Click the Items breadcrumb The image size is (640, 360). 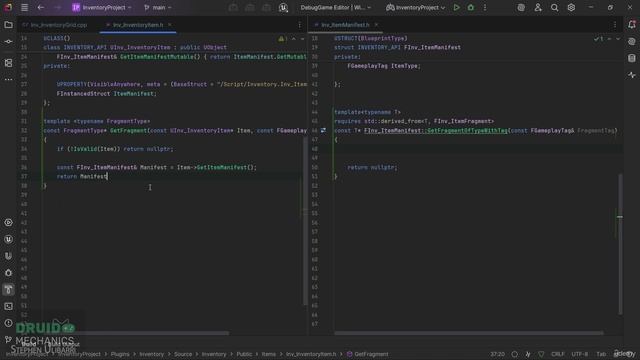269,354
